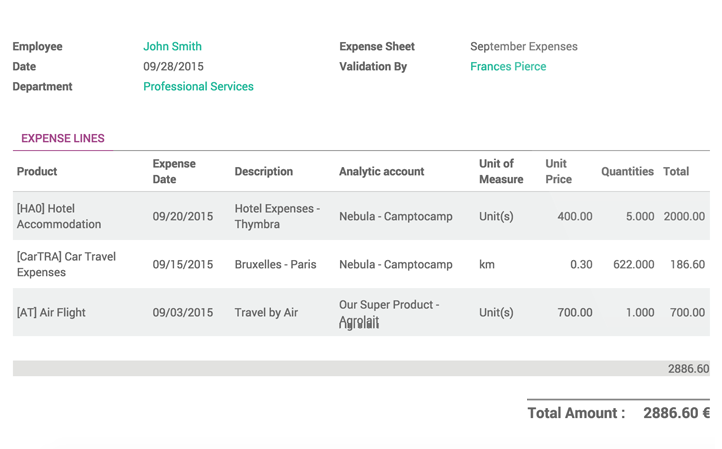Sort by the Unit of Measure column header
This screenshot has width=722, height=449.
tap(501, 171)
